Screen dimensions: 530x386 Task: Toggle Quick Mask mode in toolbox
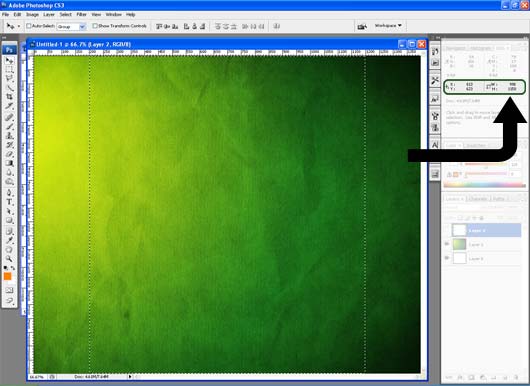pos(9,290)
